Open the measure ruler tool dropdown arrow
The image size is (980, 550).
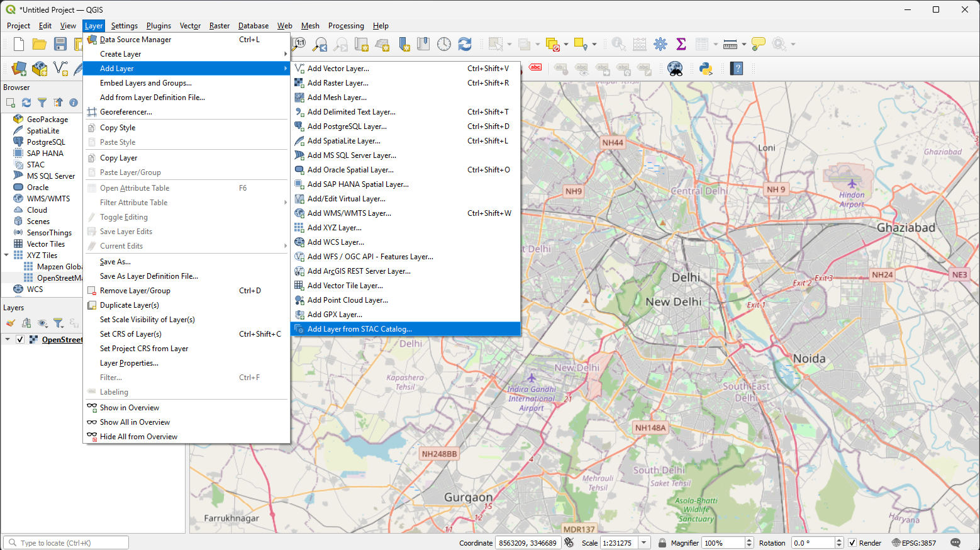pos(744,44)
